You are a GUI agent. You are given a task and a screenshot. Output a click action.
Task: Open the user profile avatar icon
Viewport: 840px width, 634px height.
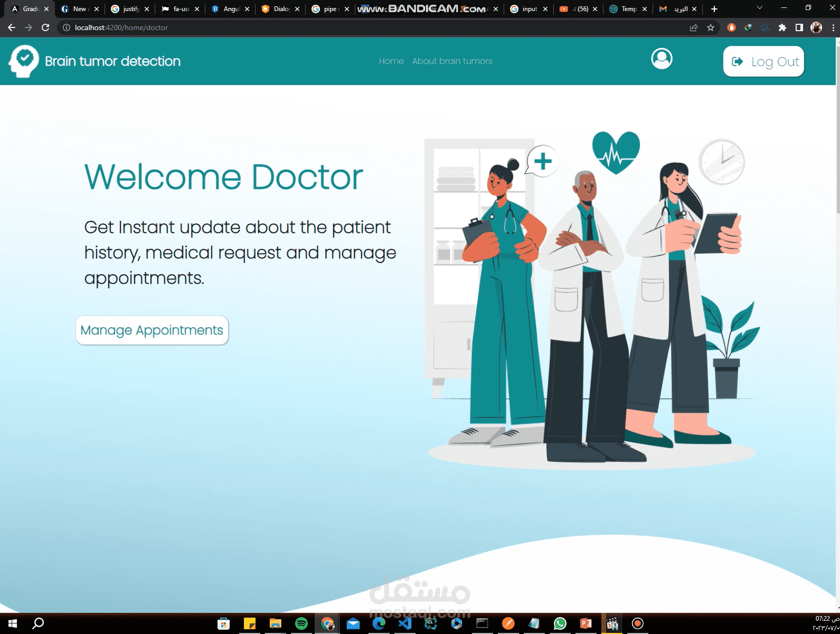[662, 59]
